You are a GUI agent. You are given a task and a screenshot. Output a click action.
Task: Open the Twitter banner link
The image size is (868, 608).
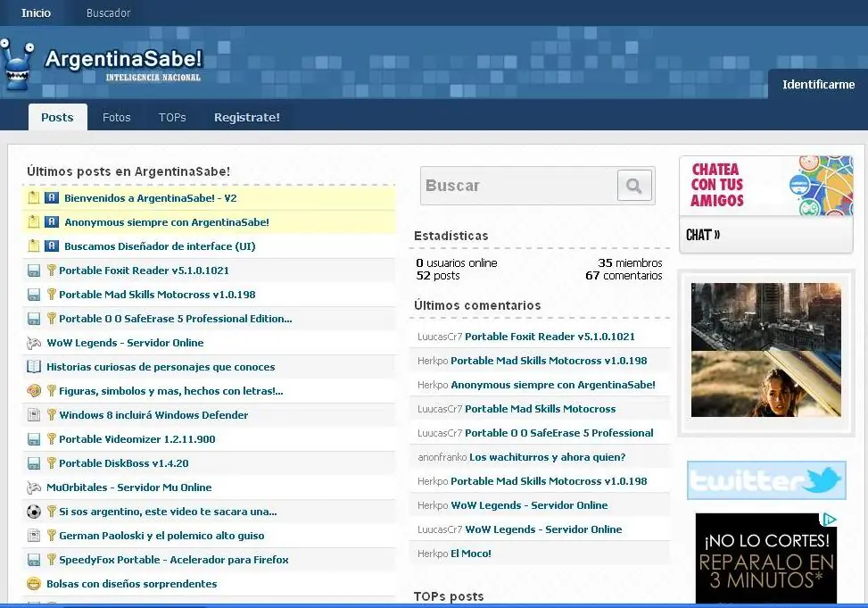[x=766, y=480]
